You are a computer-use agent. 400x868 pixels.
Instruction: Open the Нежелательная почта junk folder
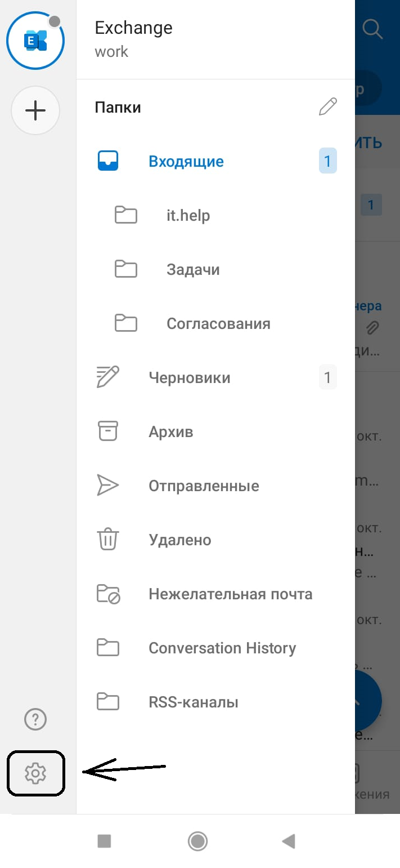(x=230, y=594)
